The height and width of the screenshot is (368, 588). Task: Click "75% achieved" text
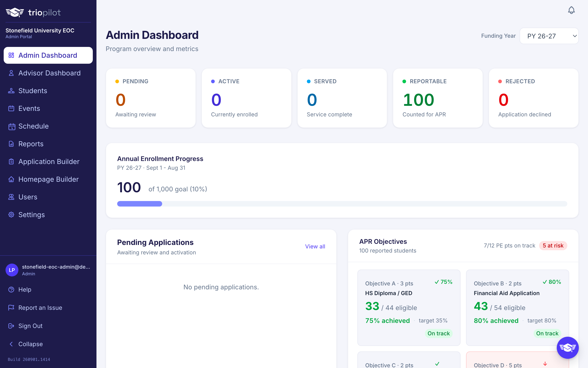pos(387,321)
